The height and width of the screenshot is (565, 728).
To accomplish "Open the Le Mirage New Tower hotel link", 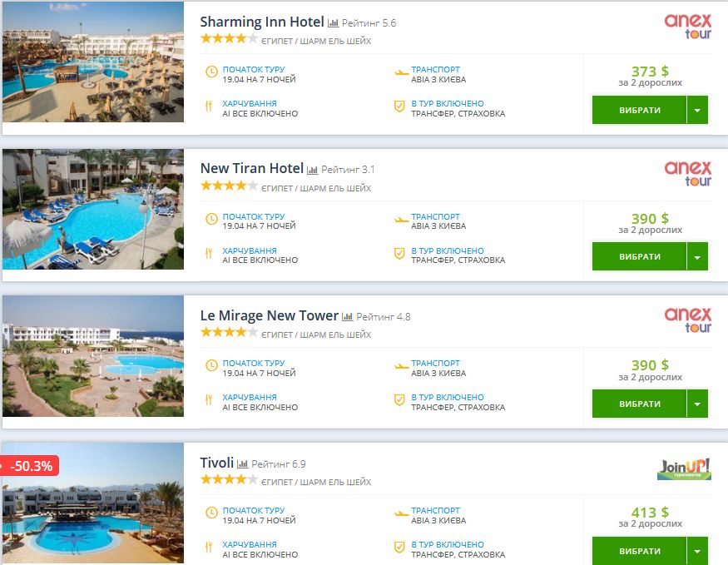I will (x=270, y=316).
